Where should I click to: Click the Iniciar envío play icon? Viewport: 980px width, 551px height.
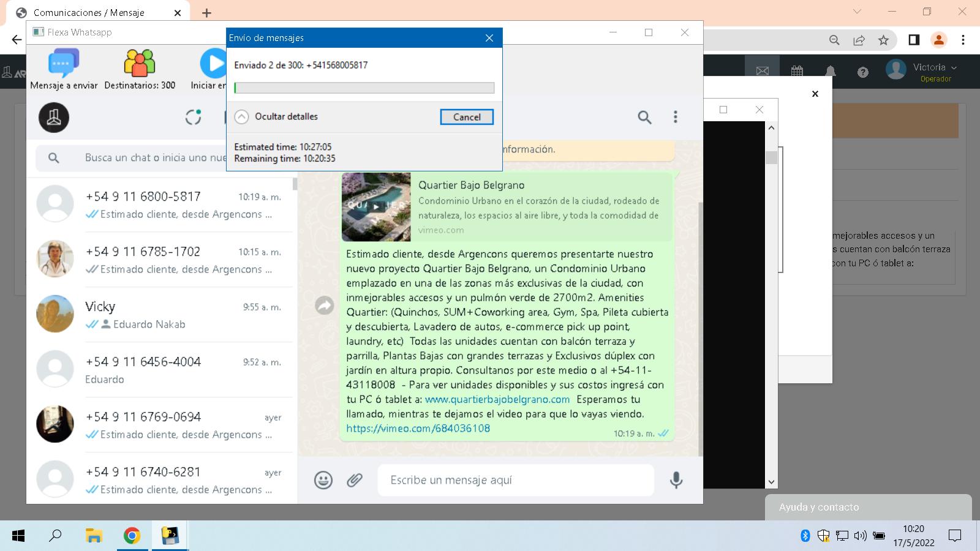[213, 63]
